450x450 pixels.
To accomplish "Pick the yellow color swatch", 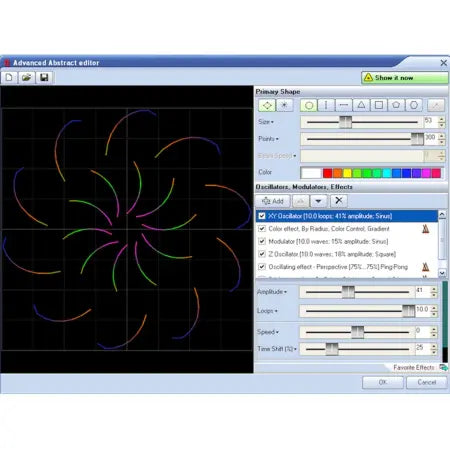I will click(x=347, y=173).
